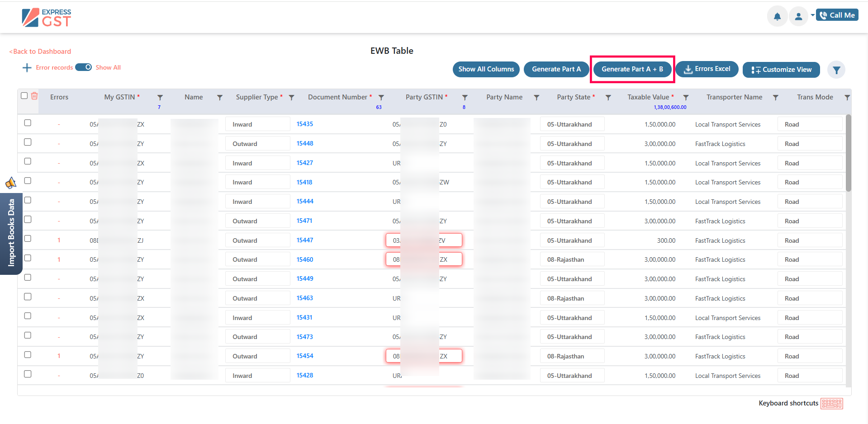Viewport: 868px width, 424px height.
Task: Click the red delete trash icon
Action: click(x=34, y=96)
